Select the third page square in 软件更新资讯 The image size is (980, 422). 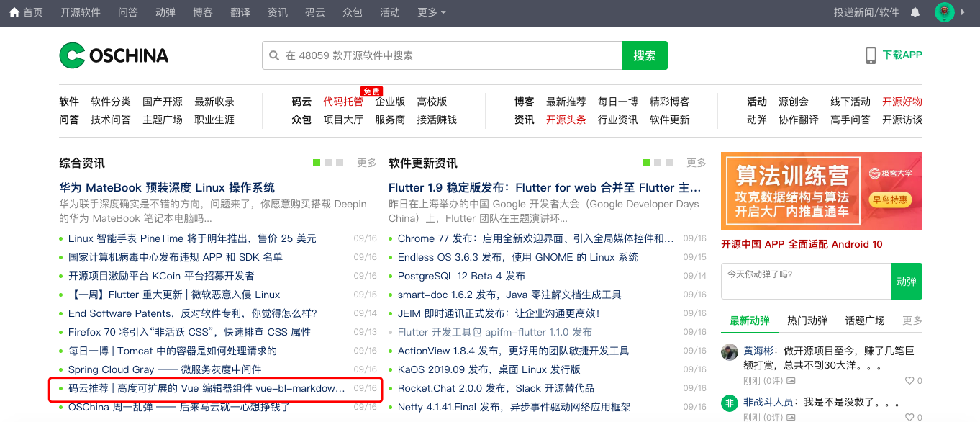(670, 163)
